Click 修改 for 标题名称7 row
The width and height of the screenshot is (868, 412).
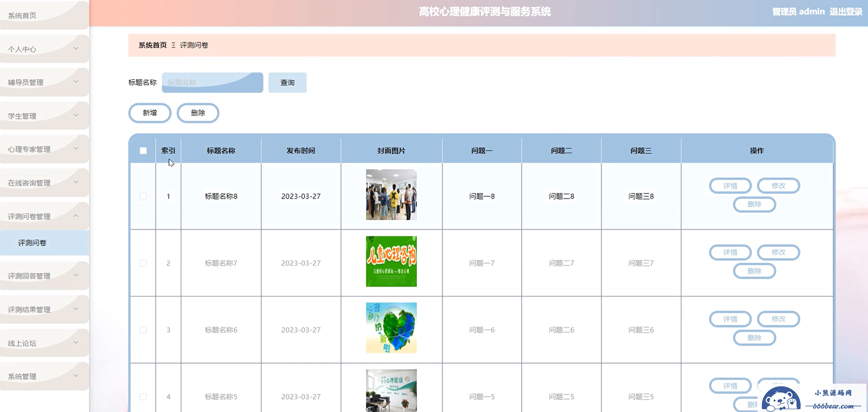[779, 252]
